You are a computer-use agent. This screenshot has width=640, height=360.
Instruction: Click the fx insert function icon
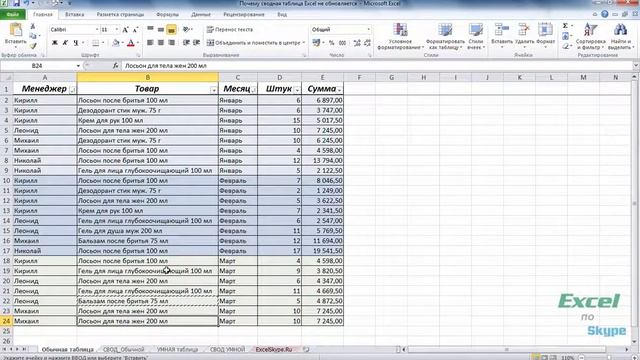click(116, 66)
